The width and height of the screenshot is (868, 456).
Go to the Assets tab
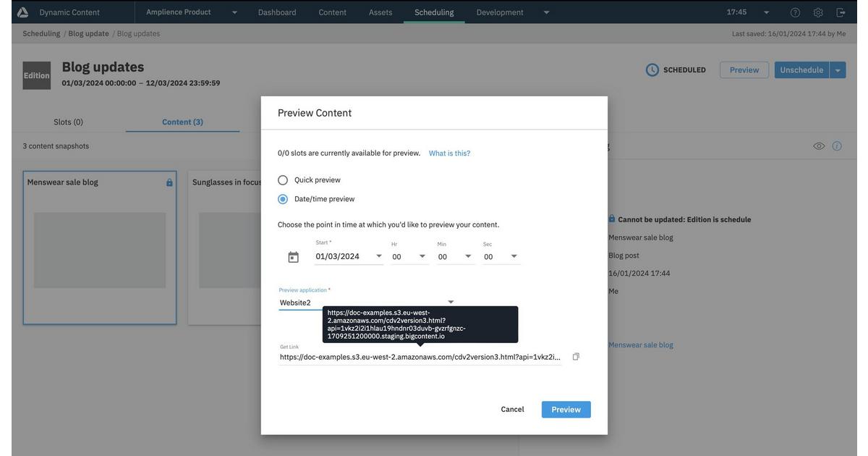coord(380,12)
